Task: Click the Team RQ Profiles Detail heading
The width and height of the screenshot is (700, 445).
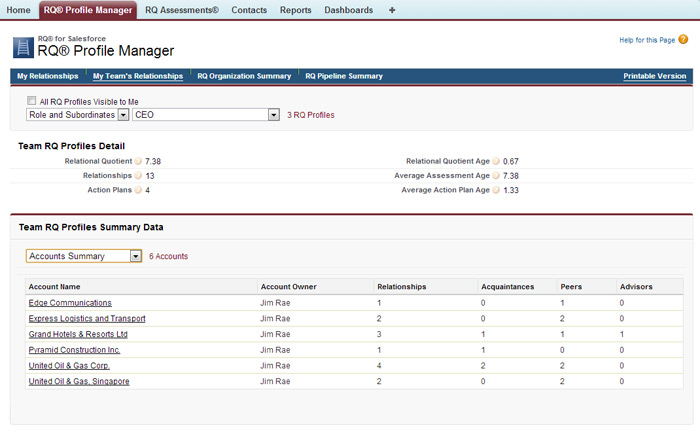Action: point(71,146)
